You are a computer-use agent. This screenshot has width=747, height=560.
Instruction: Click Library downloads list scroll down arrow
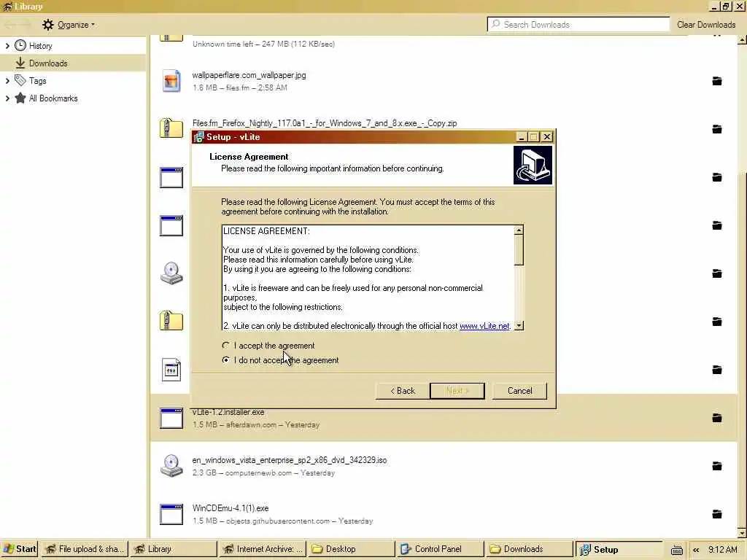[x=742, y=533]
